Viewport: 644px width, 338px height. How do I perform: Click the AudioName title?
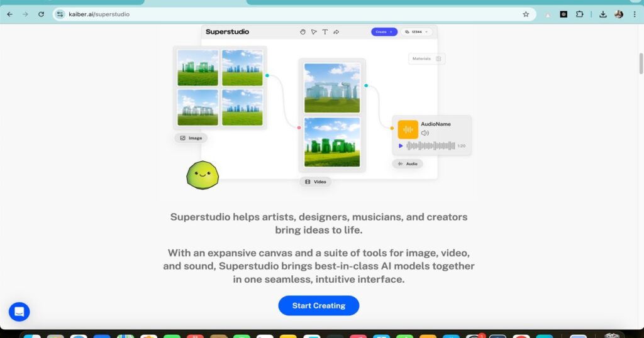point(435,124)
